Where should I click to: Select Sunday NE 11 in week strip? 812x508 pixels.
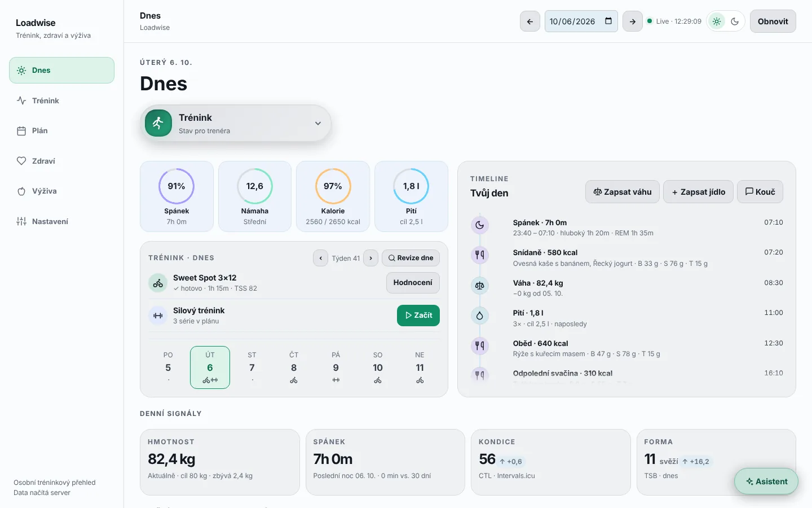[420, 367]
